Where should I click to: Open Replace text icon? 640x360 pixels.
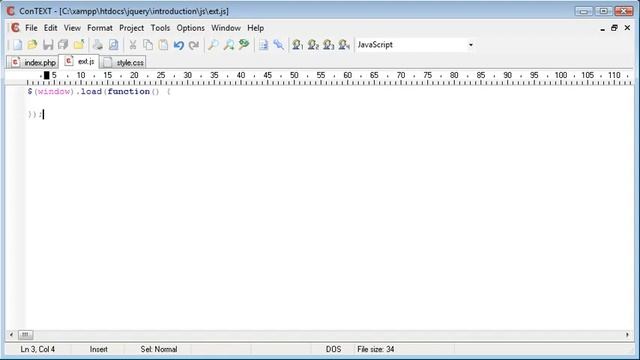(x=244, y=44)
